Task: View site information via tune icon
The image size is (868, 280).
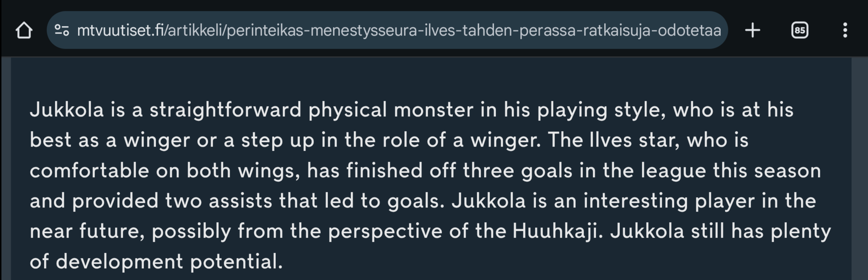Action: [x=62, y=30]
